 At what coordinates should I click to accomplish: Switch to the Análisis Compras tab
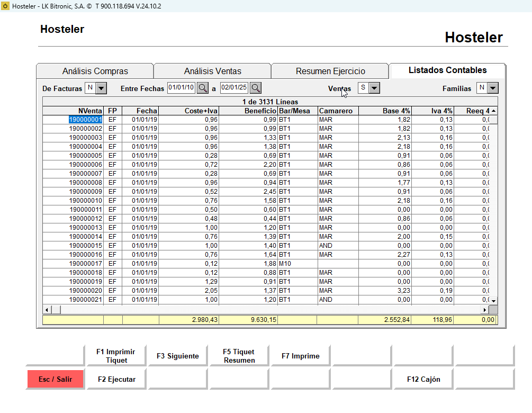[x=95, y=71]
